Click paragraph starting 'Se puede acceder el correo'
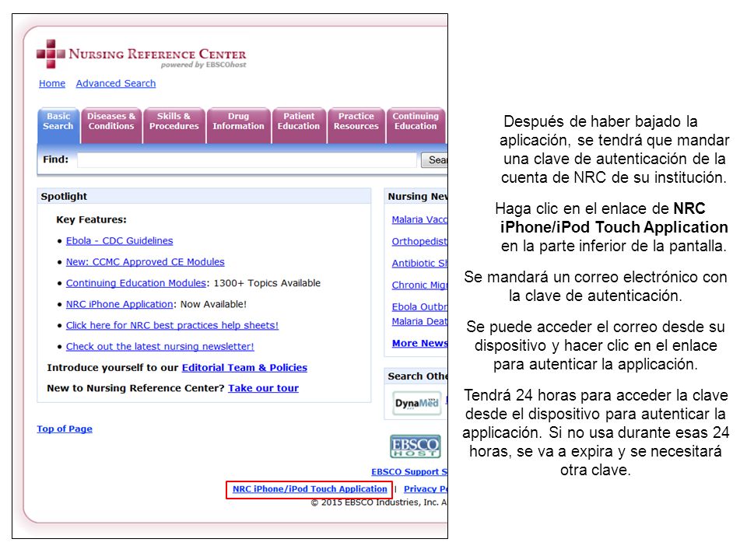747x560 pixels. click(595, 345)
